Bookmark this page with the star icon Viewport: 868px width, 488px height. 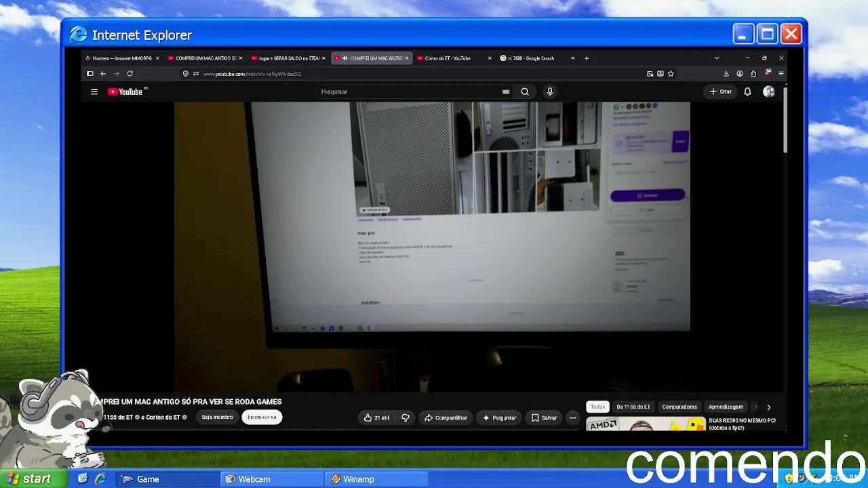click(671, 74)
